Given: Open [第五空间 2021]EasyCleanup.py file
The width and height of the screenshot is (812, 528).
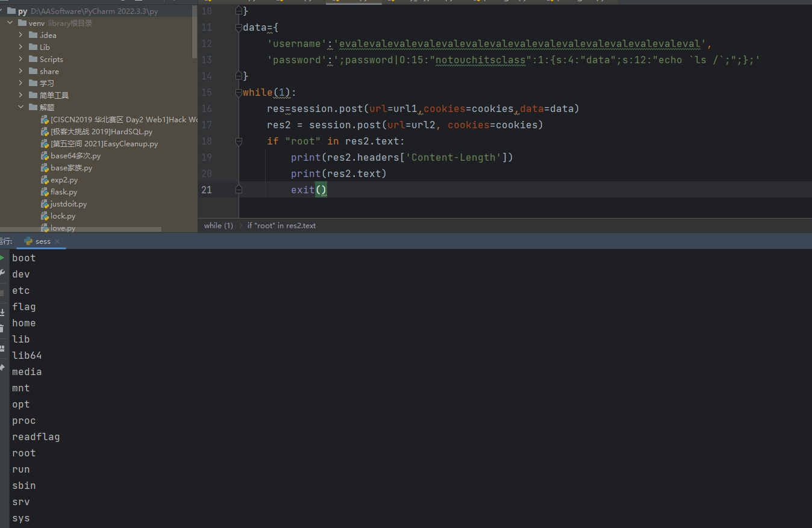Looking at the screenshot, I should click(104, 143).
